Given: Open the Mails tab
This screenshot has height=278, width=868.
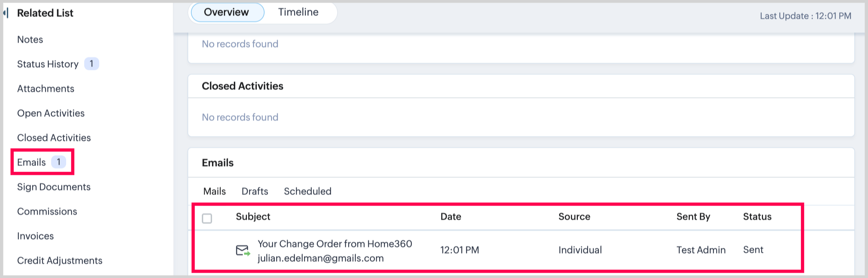Looking at the screenshot, I should tap(214, 191).
